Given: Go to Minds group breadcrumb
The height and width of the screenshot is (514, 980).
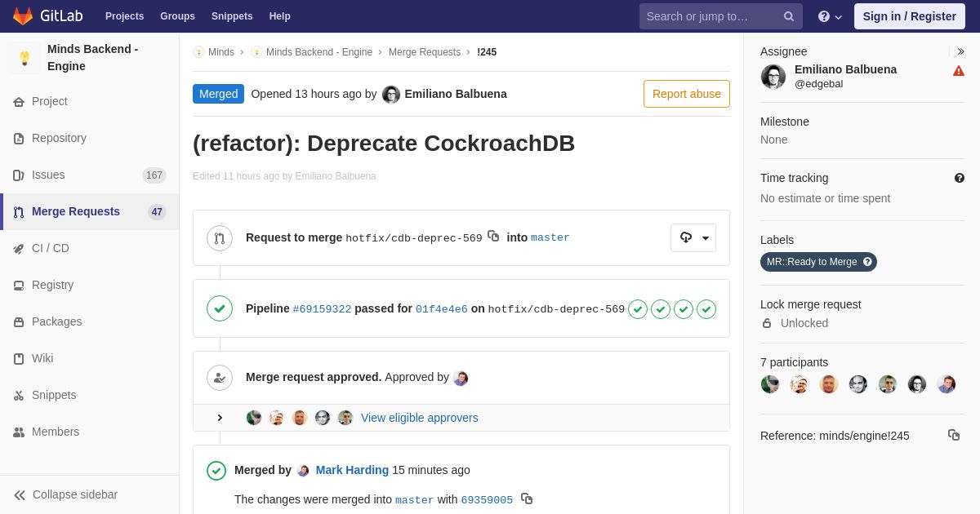Looking at the screenshot, I should coord(214,52).
